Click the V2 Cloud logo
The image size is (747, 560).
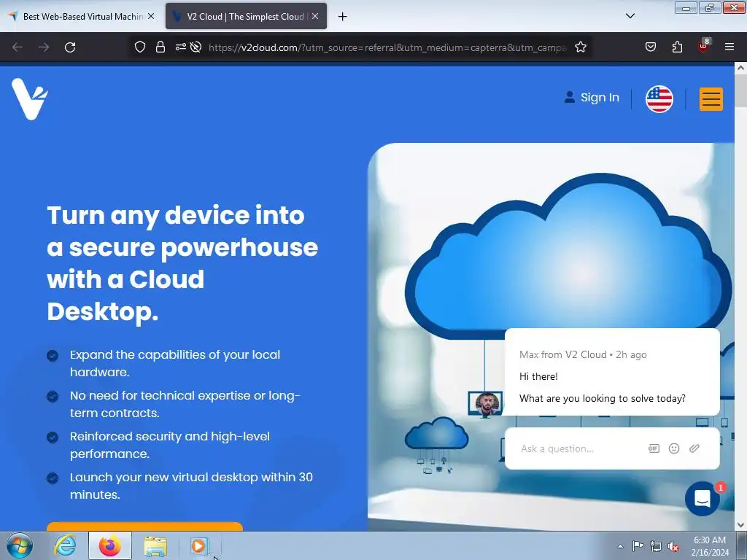point(29,99)
